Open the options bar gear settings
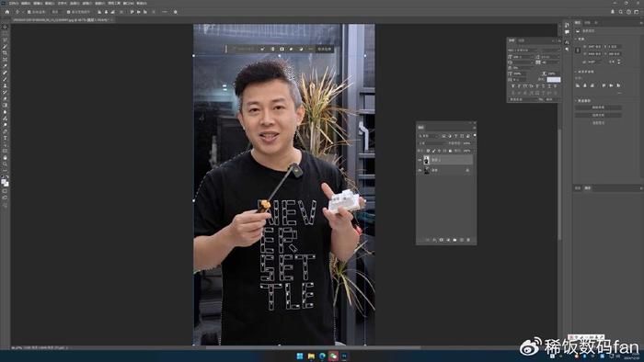Screen dimensions: 644x362 [x=176, y=12]
